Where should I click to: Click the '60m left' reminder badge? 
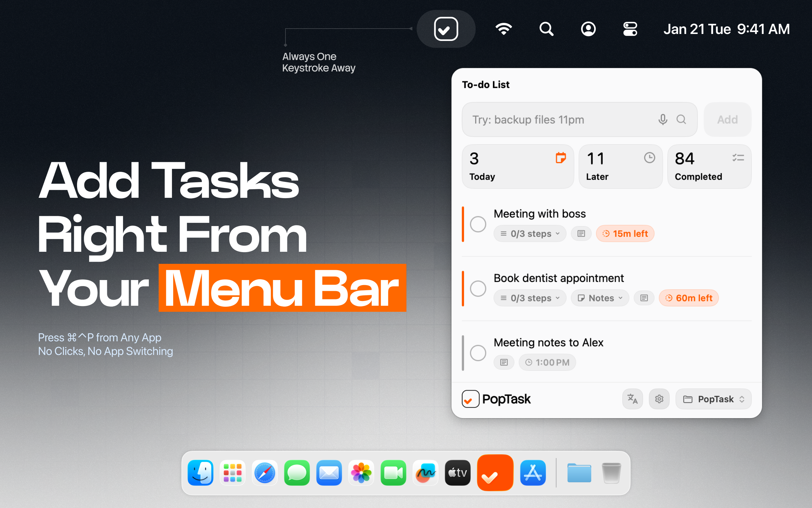tap(689, 298)
